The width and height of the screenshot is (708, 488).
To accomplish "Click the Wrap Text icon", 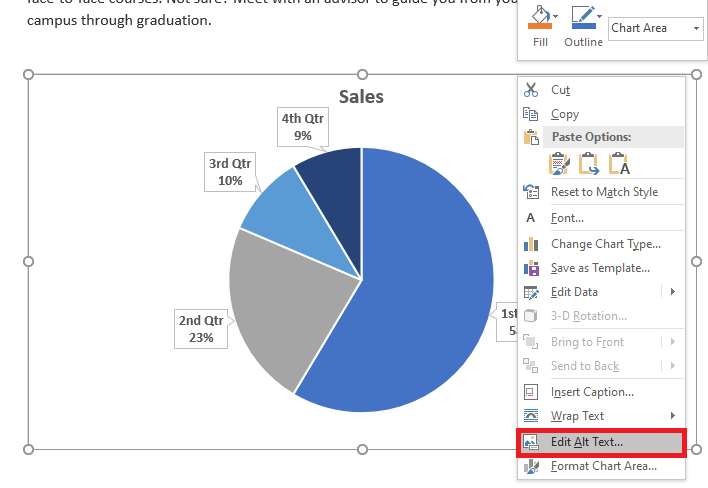I will 531,415.
